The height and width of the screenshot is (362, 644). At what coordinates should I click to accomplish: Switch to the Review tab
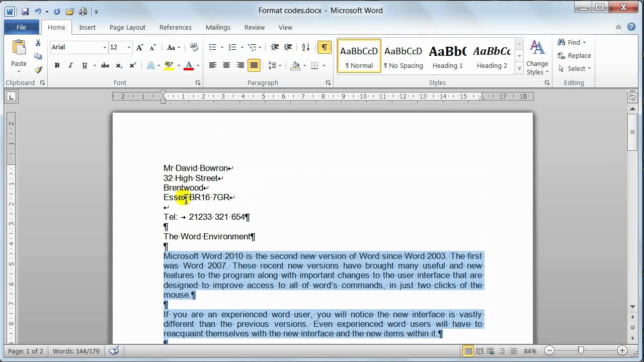(255, 27)
